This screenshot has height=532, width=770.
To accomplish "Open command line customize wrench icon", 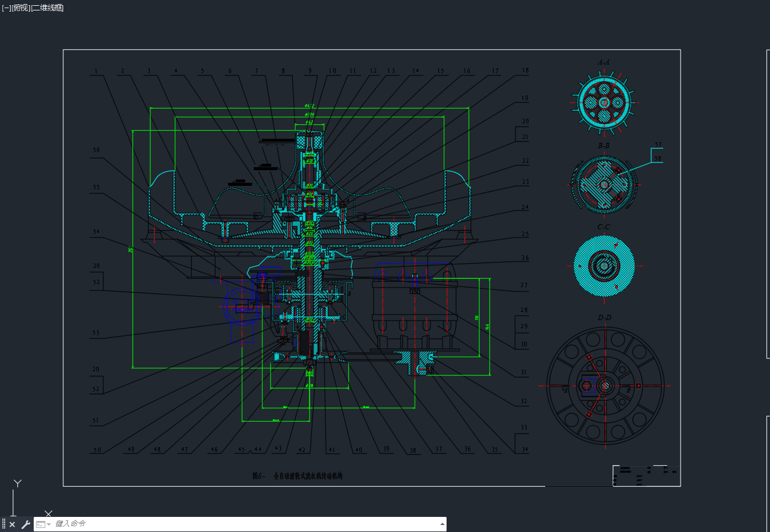I will (x=26, y=524).
